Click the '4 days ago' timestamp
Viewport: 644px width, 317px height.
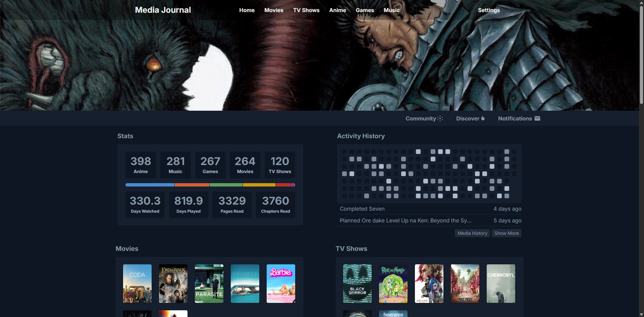[507, 209]
